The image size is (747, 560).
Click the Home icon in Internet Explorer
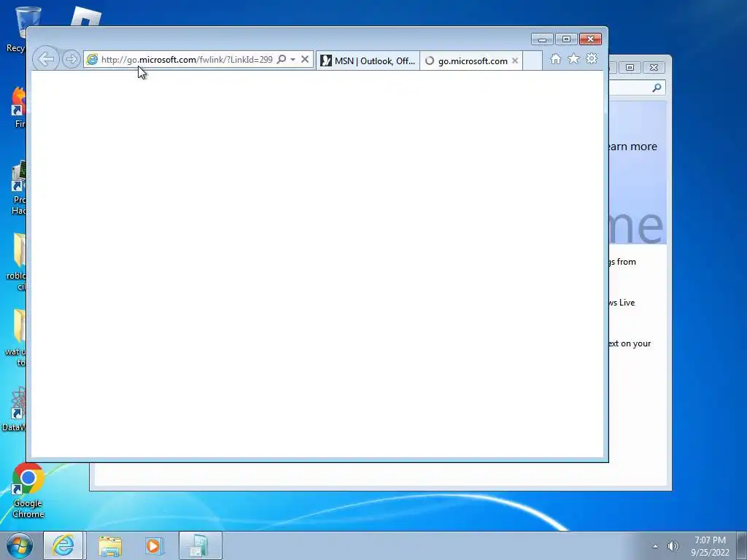(555, 59)
